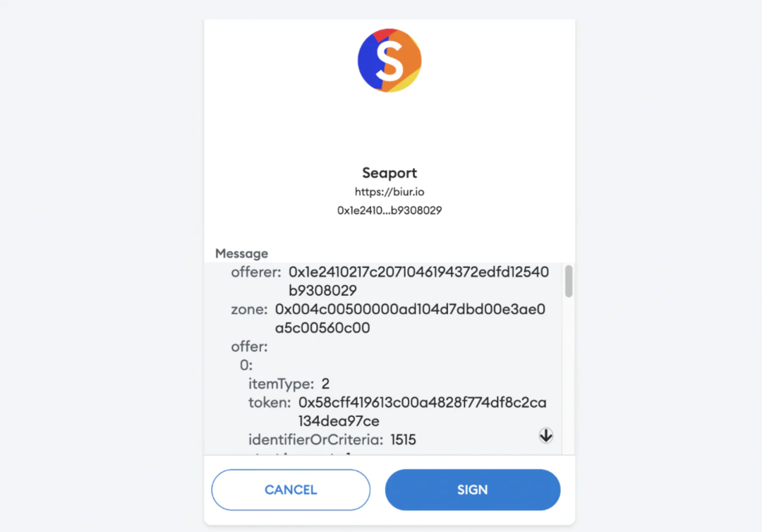Click the zone: field label
The height and width of the screenshot is (532, 762).
coord(249,310)
